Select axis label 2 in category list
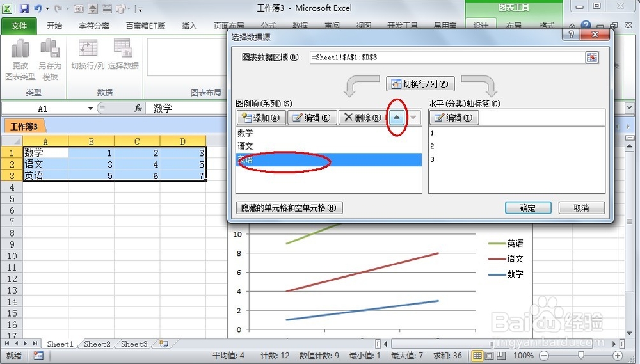 [516, 146]
